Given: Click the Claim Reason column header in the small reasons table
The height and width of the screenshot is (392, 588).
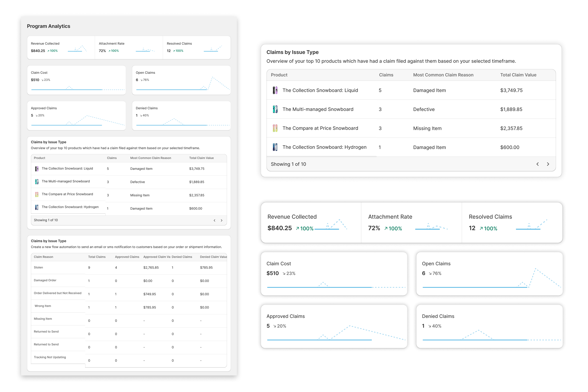Looking at the screenshot, I should [x=44, y=257].
